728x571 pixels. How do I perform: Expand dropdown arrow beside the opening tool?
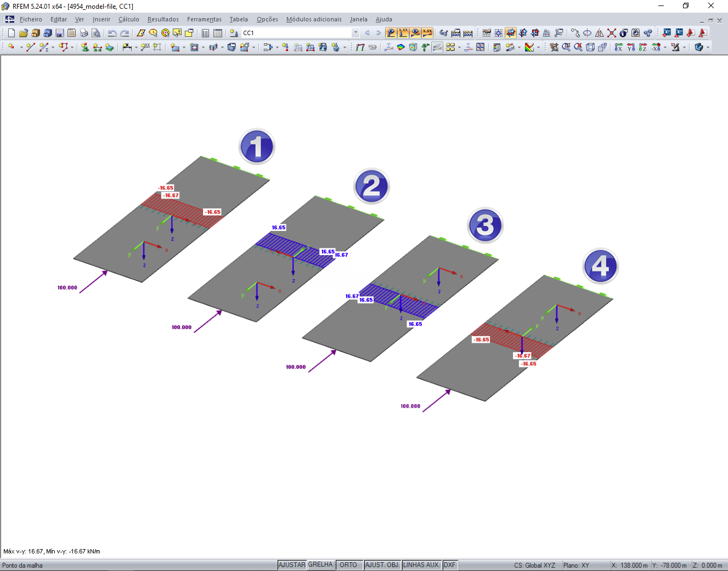(x=203, y=47)
